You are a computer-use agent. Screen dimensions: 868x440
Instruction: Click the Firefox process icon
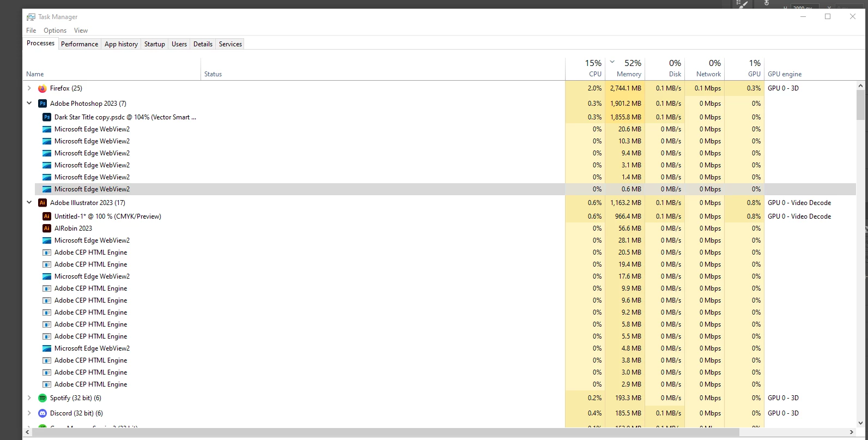click(43, 88)
